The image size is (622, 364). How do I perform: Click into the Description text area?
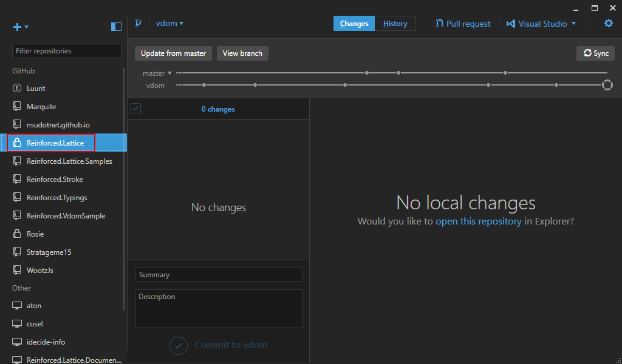point(219,309)
